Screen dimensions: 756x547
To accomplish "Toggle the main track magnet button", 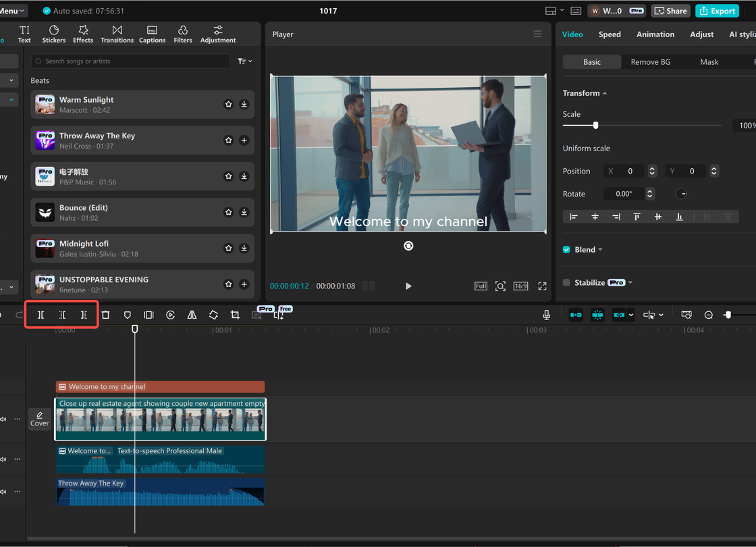I will tap(576, 315).
